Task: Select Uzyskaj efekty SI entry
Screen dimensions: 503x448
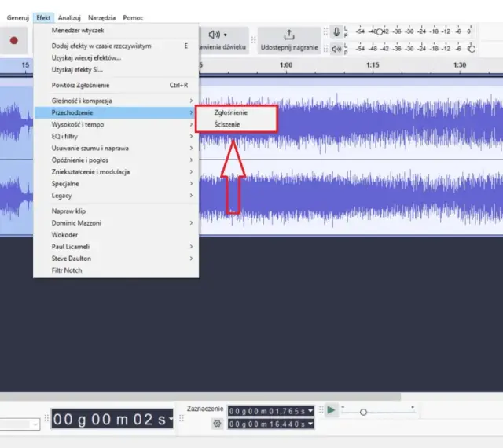Action: pyautogui.click(x=116, y=70)
